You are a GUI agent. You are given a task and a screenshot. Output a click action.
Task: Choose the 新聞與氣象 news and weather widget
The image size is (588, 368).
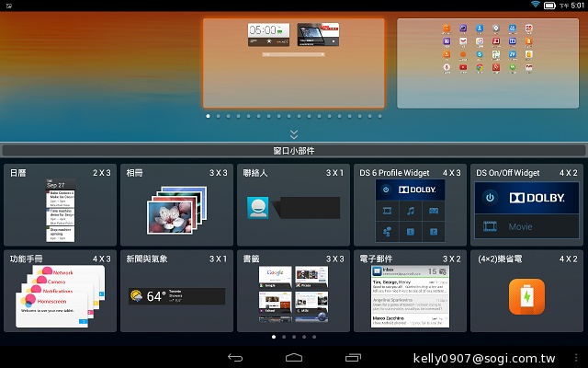176,291
